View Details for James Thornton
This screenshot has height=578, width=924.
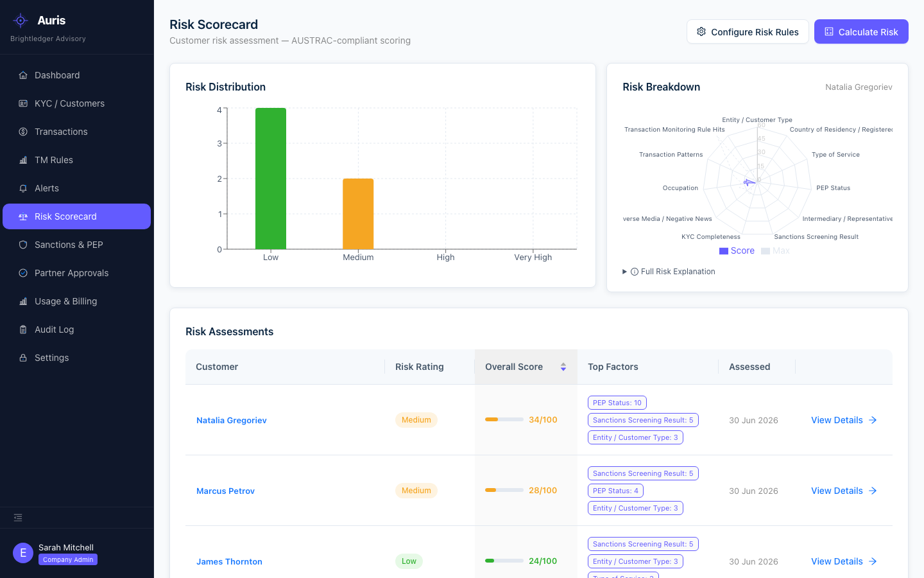(844, 561)
